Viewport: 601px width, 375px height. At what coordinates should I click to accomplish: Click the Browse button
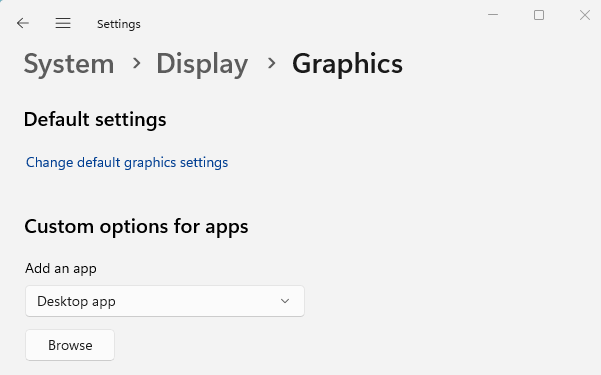pyautogui.click(x=70, y=345)
